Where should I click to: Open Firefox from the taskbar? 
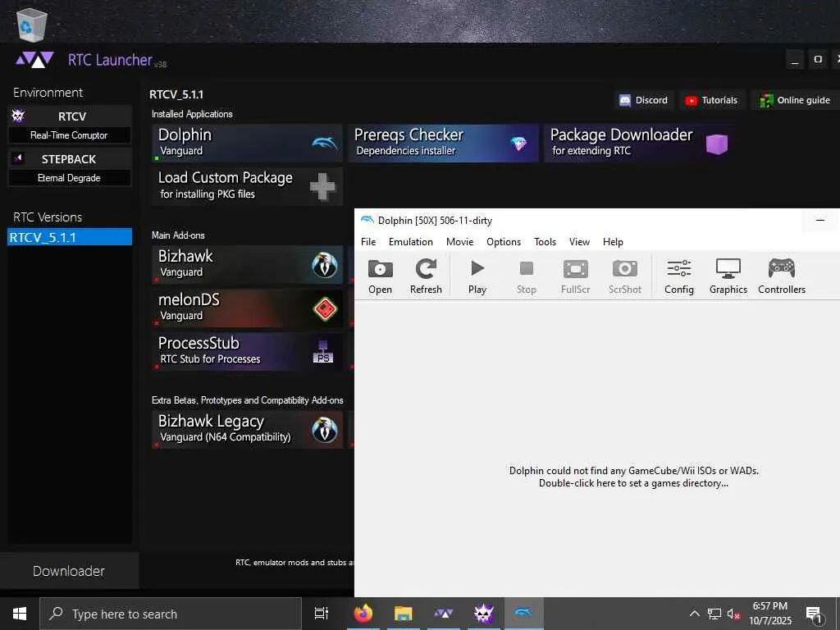pyautogui.click(x=363, y=614)
